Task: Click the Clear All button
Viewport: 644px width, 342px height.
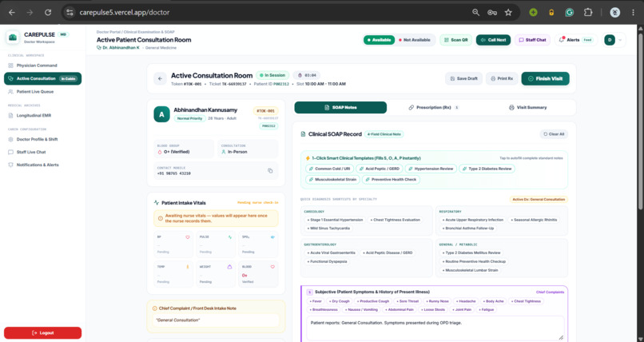Action: pyautogui.click(x=554, y=134)
